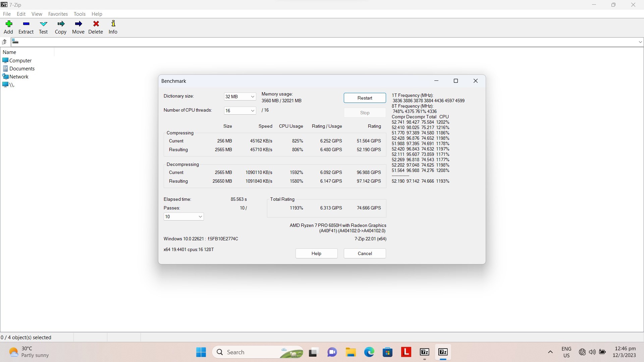Click the Total Rating 74.666 GIPS value
Image resolution: width=644 pixels, height=362 pixels.
click(369, 208)
